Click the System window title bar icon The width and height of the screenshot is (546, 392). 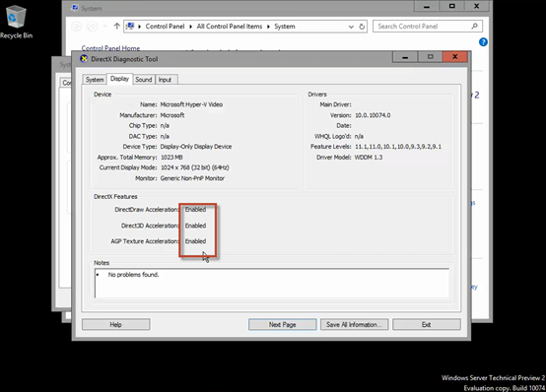tap(75, 8)
